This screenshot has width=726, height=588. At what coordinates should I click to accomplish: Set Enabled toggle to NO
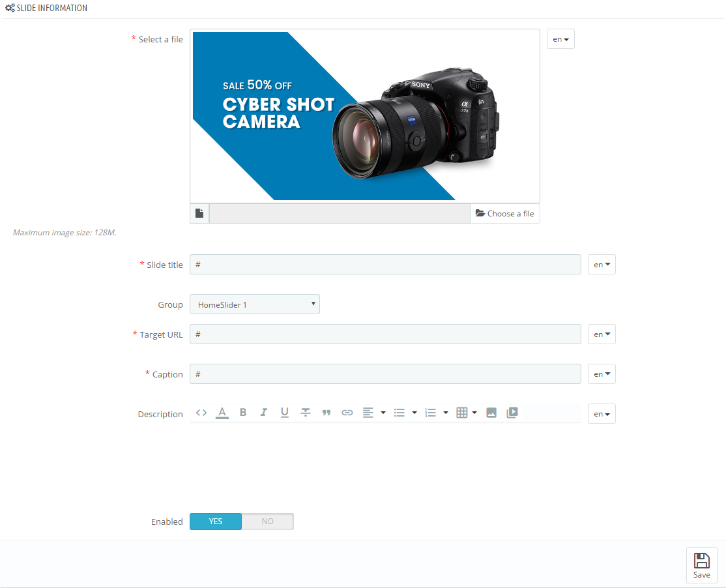click(x=268, y=522)
